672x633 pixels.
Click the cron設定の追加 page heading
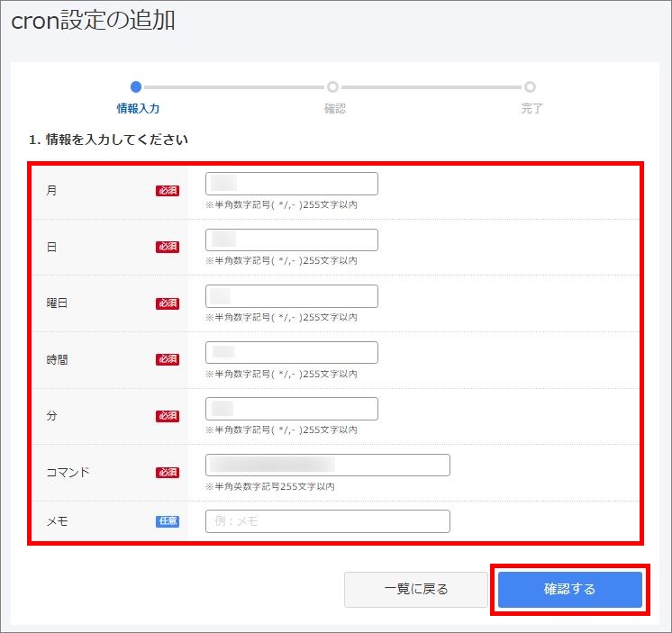pyautogui.click(x=93, y=21)
